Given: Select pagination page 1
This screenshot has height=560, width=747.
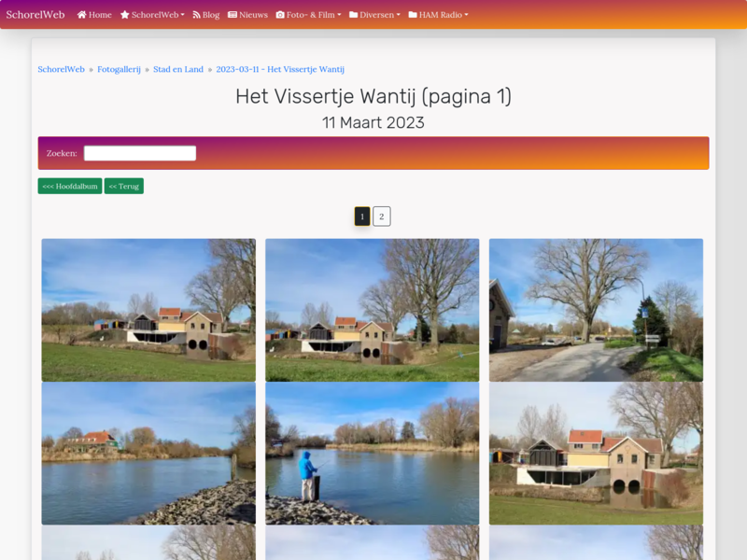Looking at the screenshot, I should click(362, 217).
